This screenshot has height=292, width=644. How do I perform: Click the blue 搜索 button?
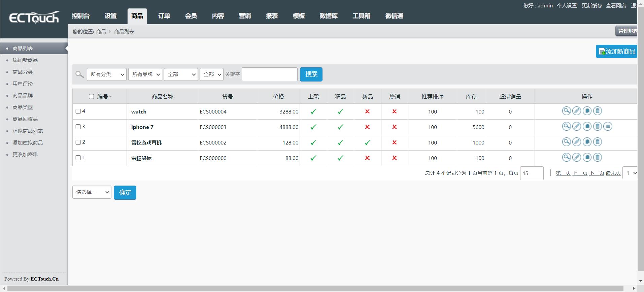point(311,74)
